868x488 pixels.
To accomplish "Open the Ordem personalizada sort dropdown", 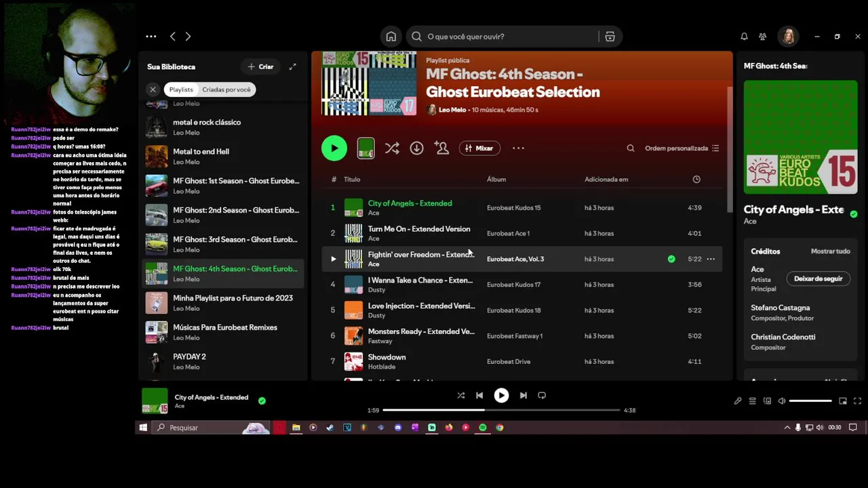I will [682, 148].
